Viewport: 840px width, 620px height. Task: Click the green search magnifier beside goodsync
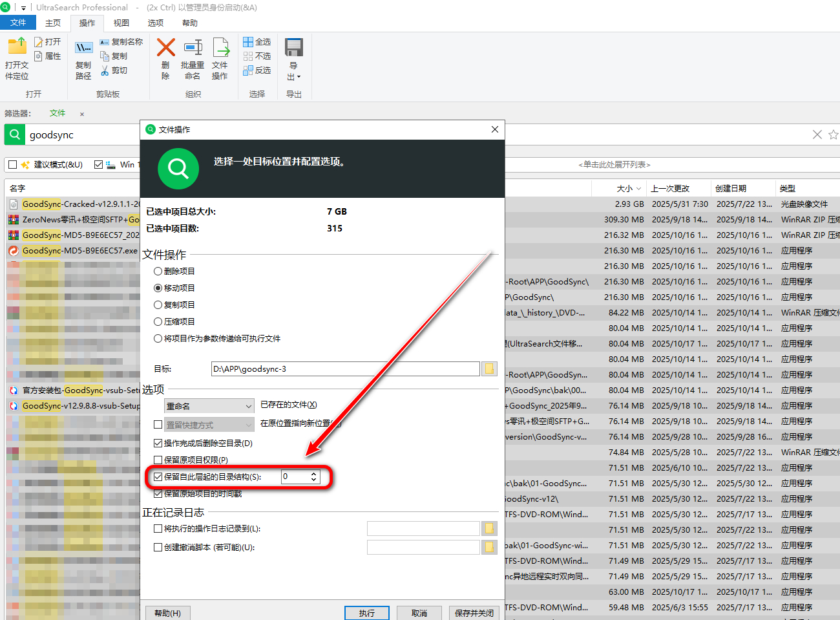[x=15, y=134]
